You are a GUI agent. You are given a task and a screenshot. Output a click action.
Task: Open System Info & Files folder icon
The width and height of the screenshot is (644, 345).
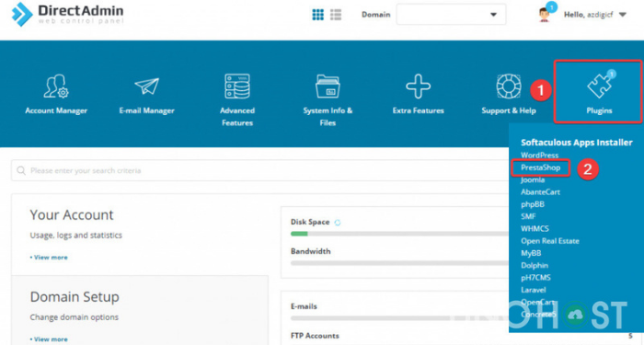click(328, 86)
